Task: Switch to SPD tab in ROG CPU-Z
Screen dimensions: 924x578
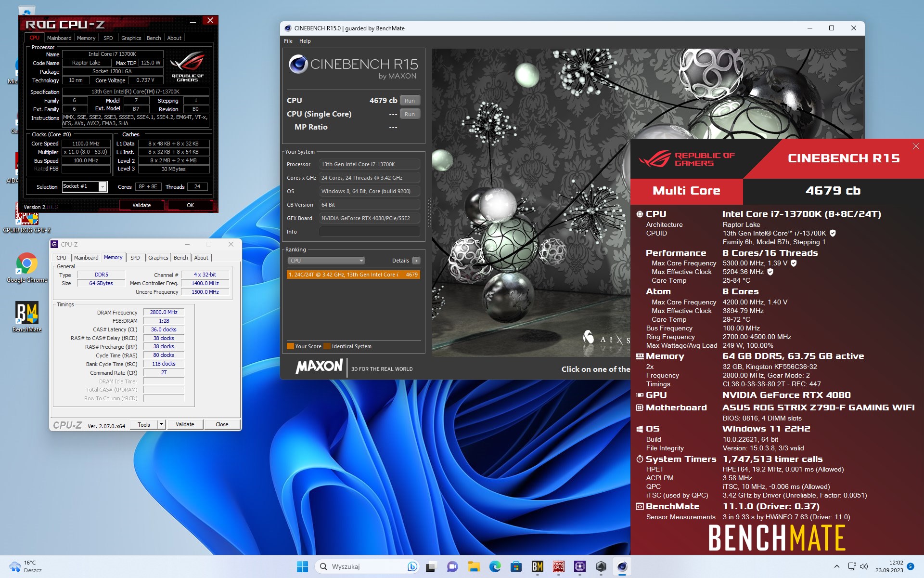Action: click(108, 38)
